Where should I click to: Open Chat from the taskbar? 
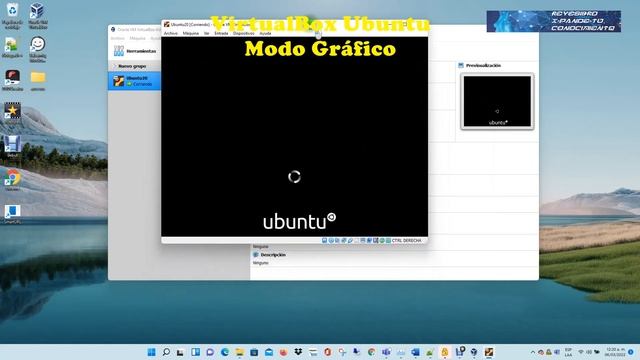[x=209, y=352]
